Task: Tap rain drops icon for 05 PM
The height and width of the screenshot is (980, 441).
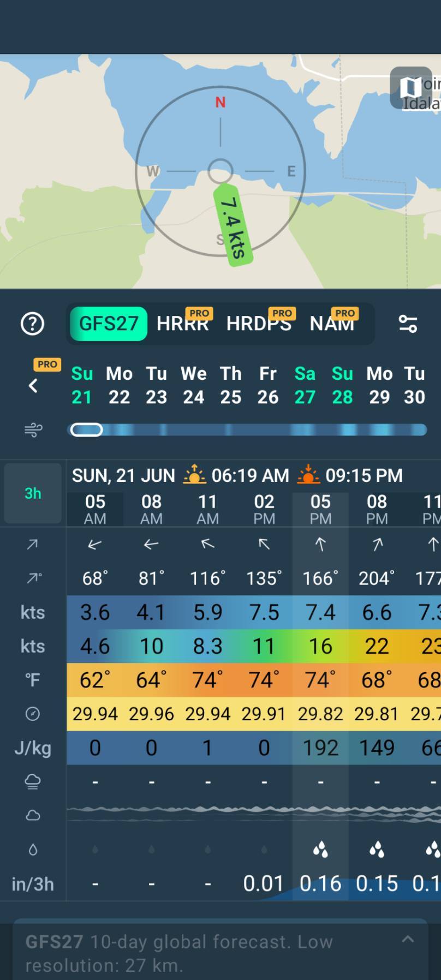Action: (x=320, y=850)
